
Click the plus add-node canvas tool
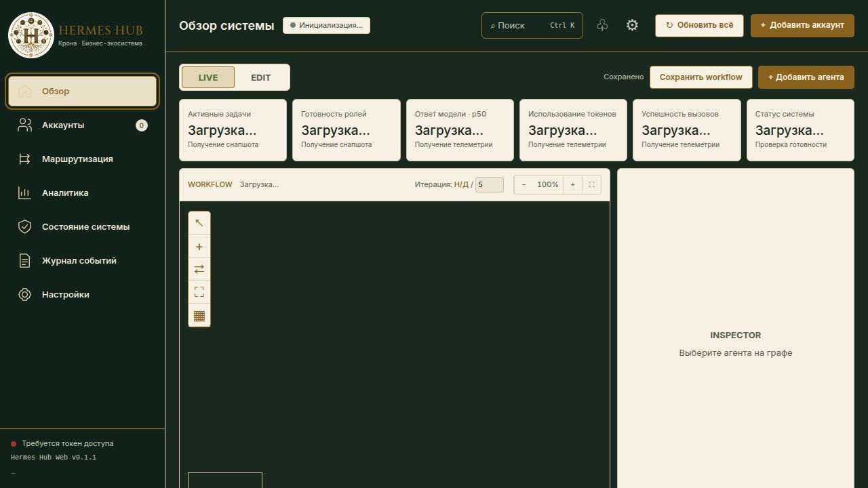pos(199,247)
